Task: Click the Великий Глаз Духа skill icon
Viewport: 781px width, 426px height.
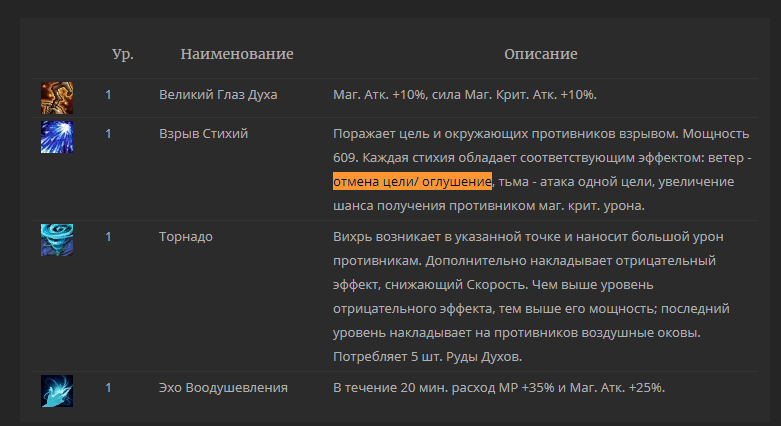Action: (57, 97)
